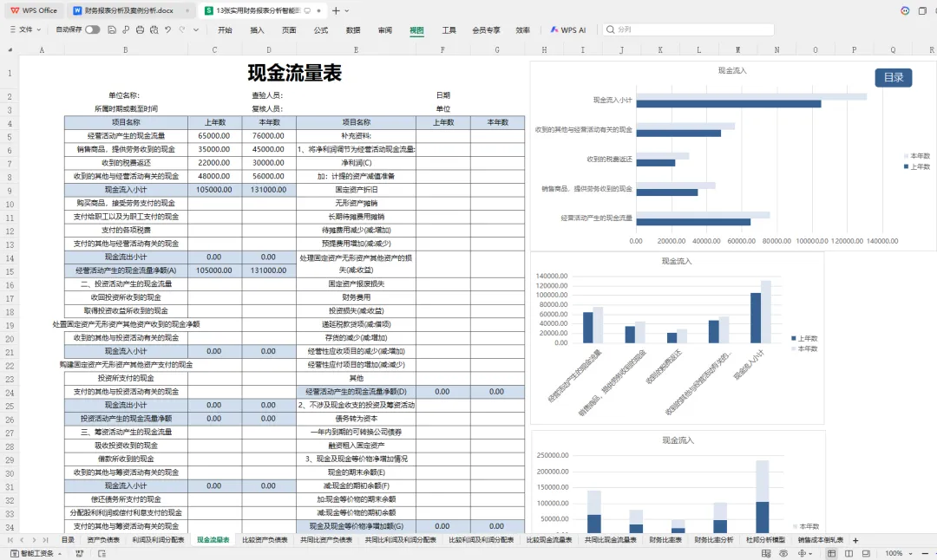Click 上年数 legend entry in horizontal bar chart

pyautogui.click(x=917, y=166)
